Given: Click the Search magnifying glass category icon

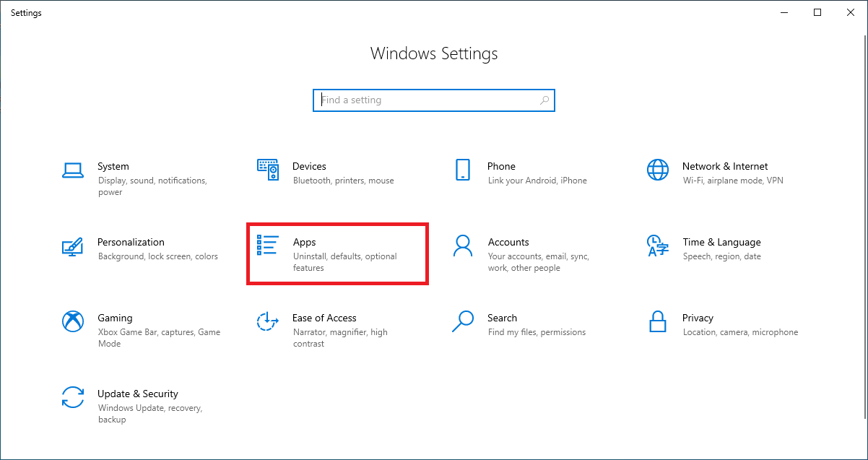Looking at the screenshot, I should (x=463, y=321).
